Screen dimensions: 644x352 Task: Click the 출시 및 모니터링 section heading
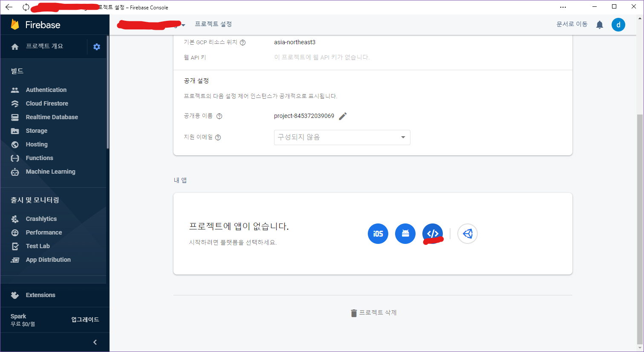[35, 200]
